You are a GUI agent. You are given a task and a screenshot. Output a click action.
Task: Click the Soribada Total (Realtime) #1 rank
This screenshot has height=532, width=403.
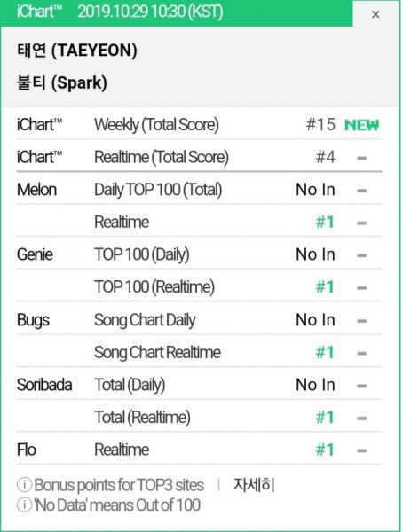pos(325,418)
